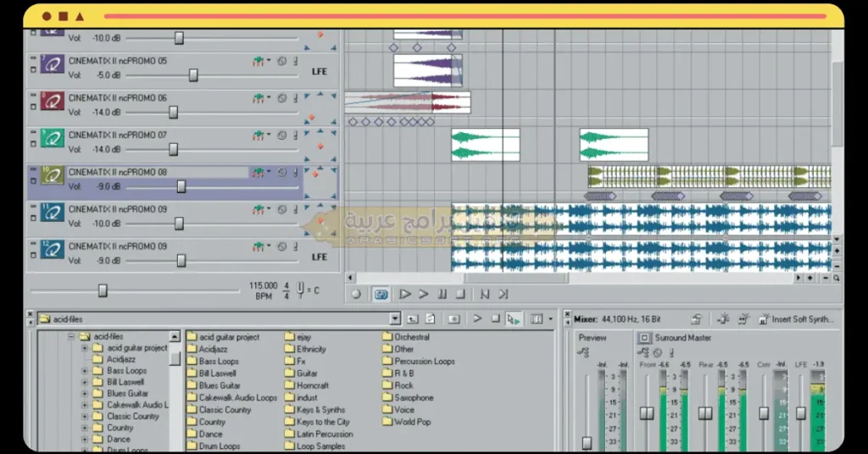Open FX dropdown arrow on ncPROMO 08

click(x=269, y=172)
